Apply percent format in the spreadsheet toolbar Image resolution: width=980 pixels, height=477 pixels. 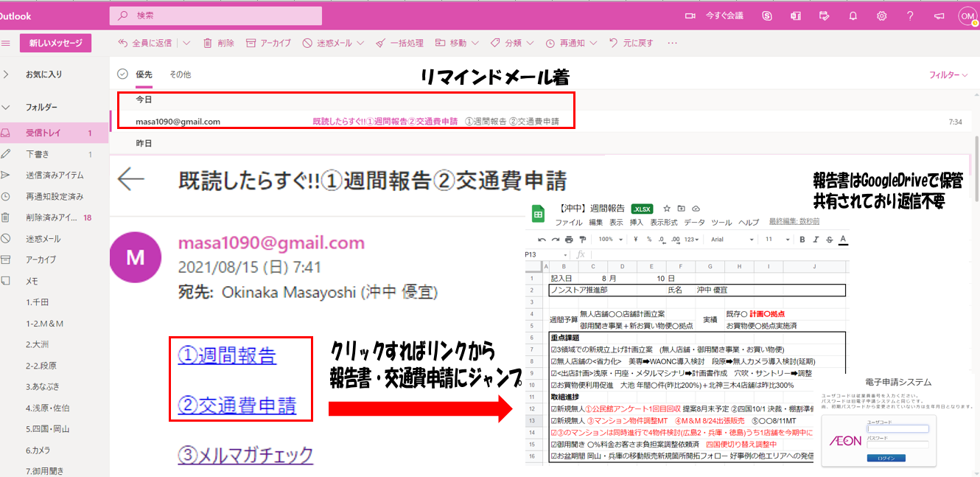(x=649, y=240)
